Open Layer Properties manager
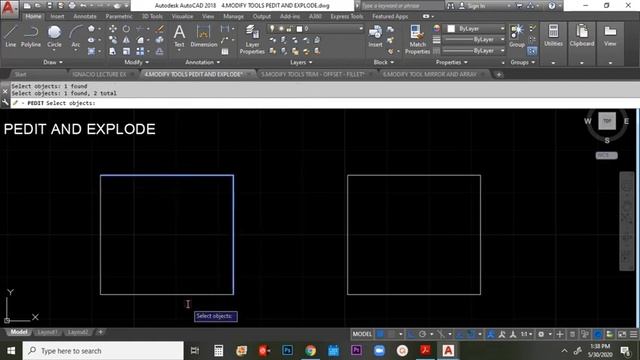The width and height of the screenshot is (640, 360). [252, 40]
